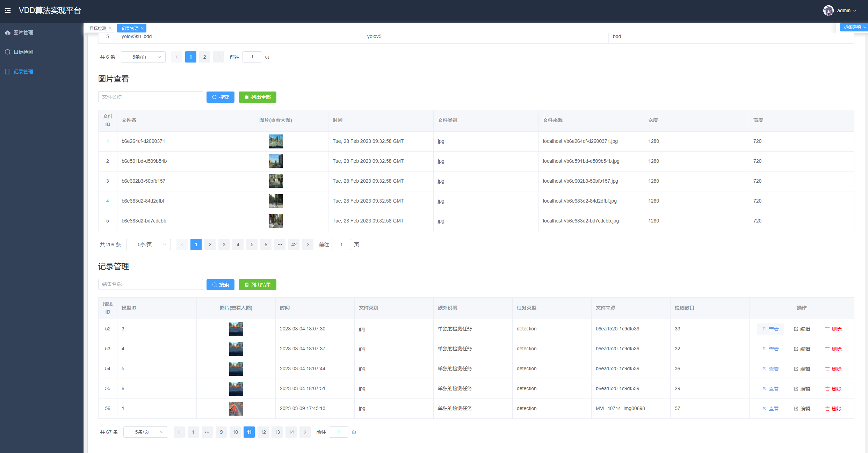Select 记录管理 in sidebar menu

[x=23, y=72]
